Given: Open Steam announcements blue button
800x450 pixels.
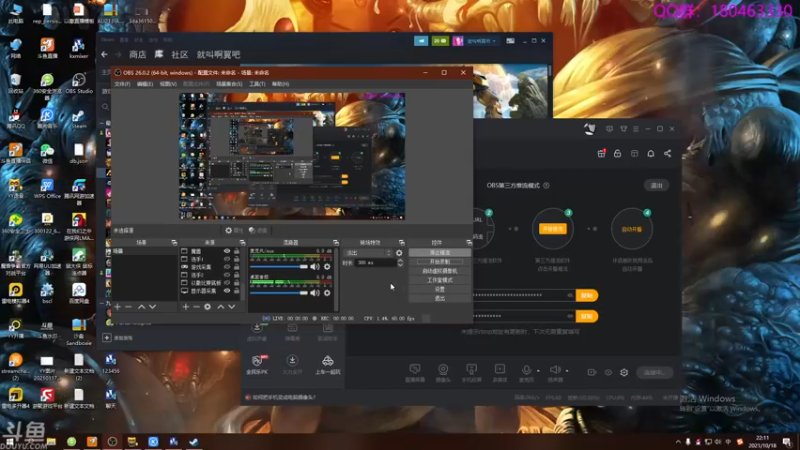Looking at the screenshot, I should click(x=421, y=41).
